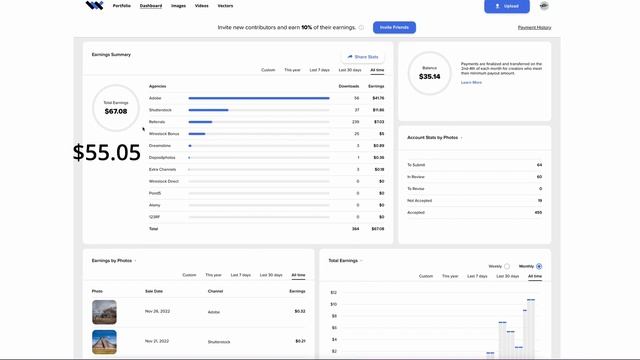Viewport: 640px width, 360px height.
Task: Click the 123RF agency row label
Action: click(x=154, y=217)
